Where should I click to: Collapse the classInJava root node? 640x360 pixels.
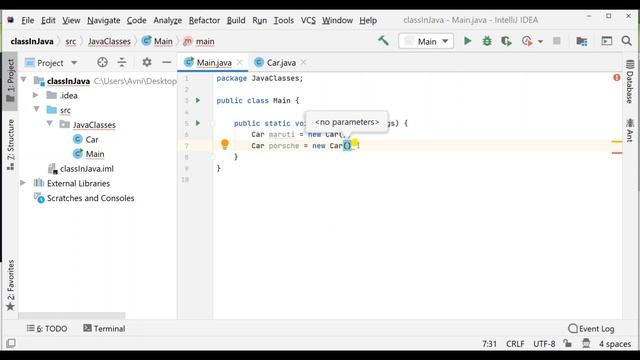click(x=24, y=80)
